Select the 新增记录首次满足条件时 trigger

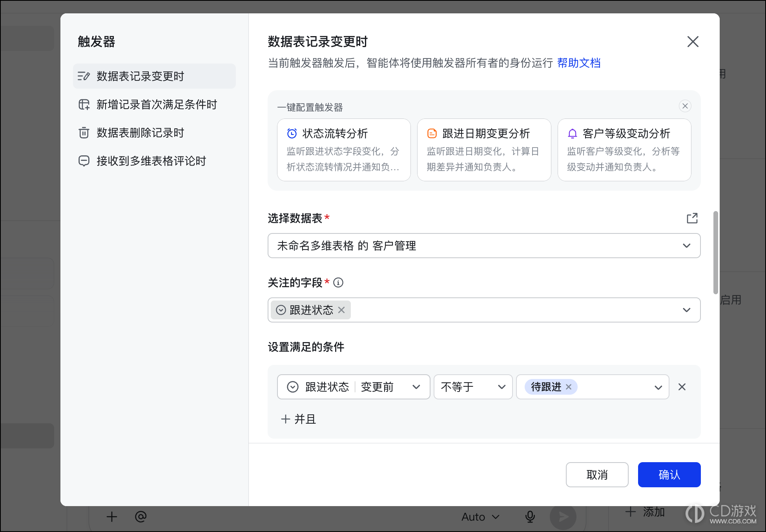(154, 104)
